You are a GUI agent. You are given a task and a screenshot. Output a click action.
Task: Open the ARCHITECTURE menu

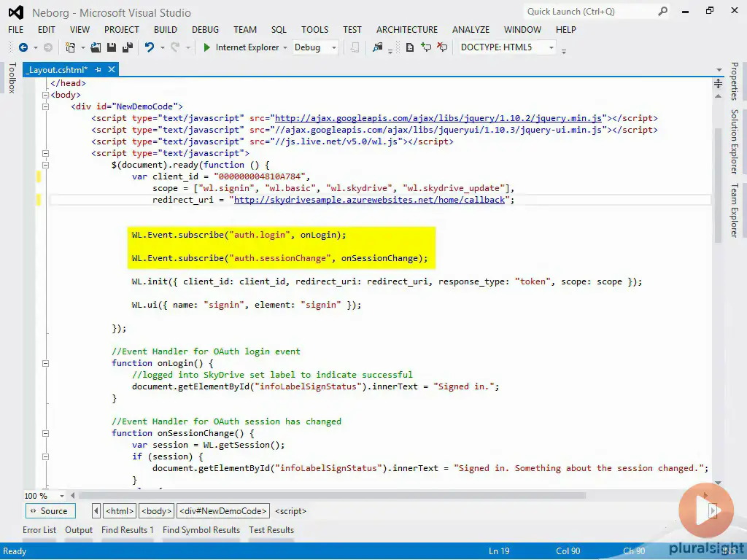[407, 29]
